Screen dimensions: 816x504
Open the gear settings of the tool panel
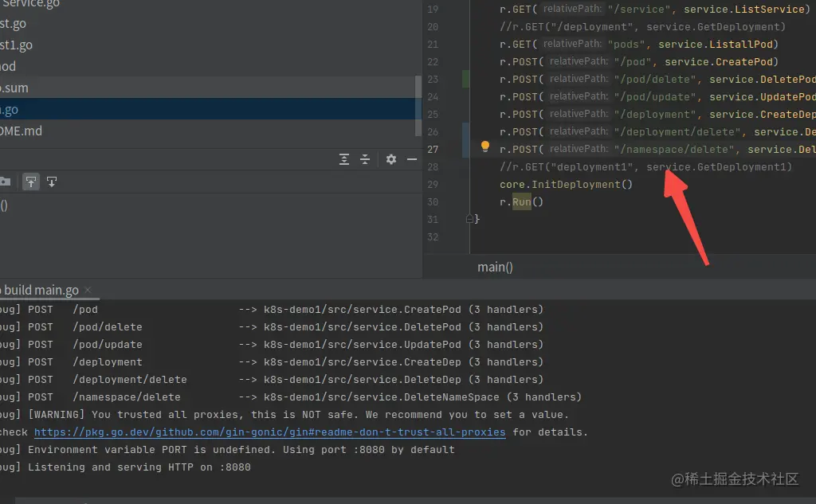[x=391, y=159]
